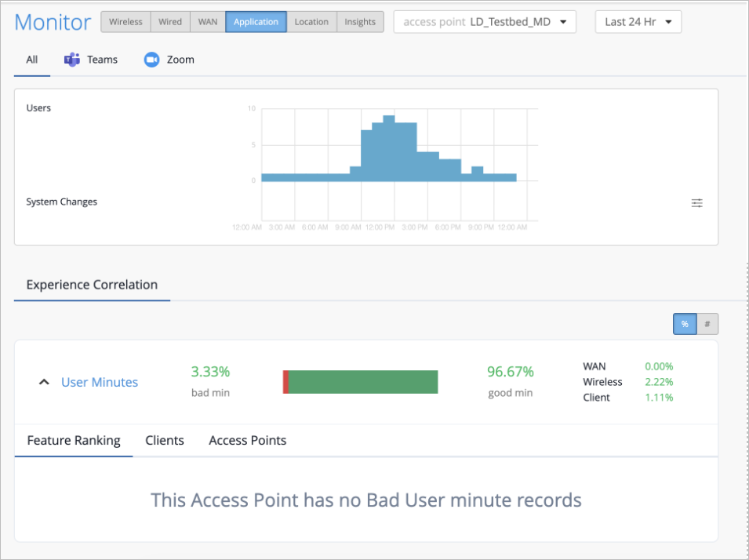Viewport: 749px width, 560px height.
Task: Click the red bad minutes bar segment
Action: (285, 382)
